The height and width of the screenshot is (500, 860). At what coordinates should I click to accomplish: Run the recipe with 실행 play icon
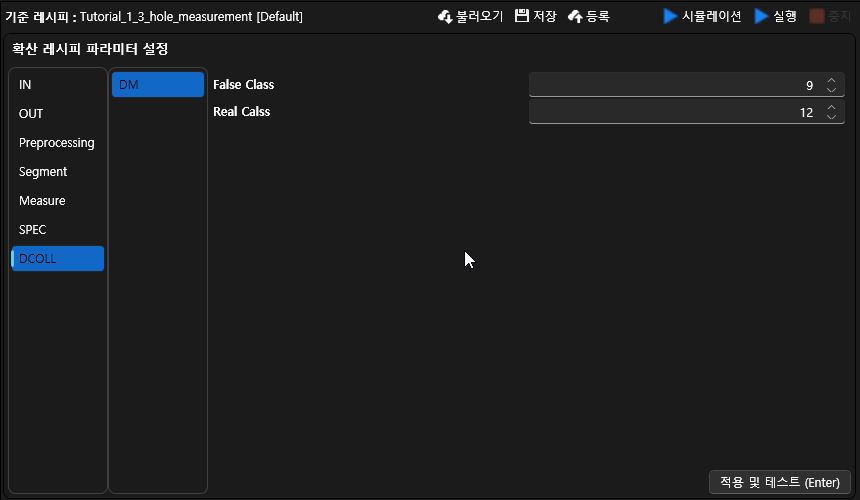tap(762, 17)
